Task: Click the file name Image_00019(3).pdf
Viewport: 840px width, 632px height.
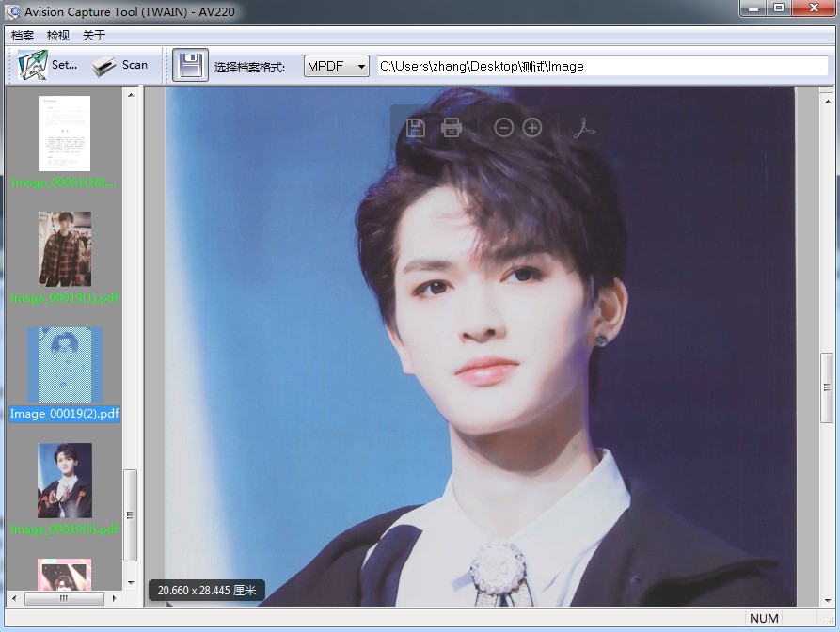Action: (x=64, y=529)
